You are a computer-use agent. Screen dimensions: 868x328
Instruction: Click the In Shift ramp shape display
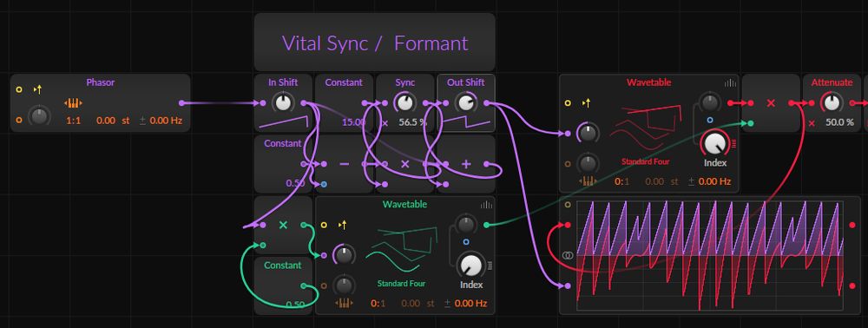point(283,121)
